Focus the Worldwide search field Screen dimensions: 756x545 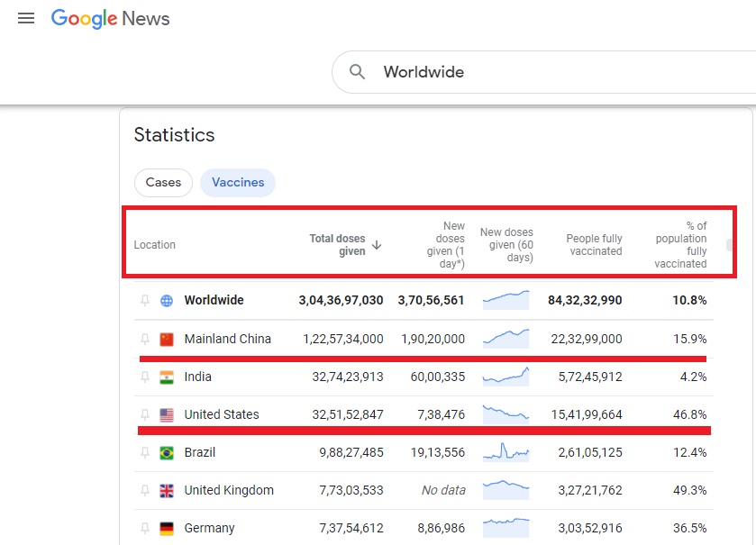pos(544,72)
